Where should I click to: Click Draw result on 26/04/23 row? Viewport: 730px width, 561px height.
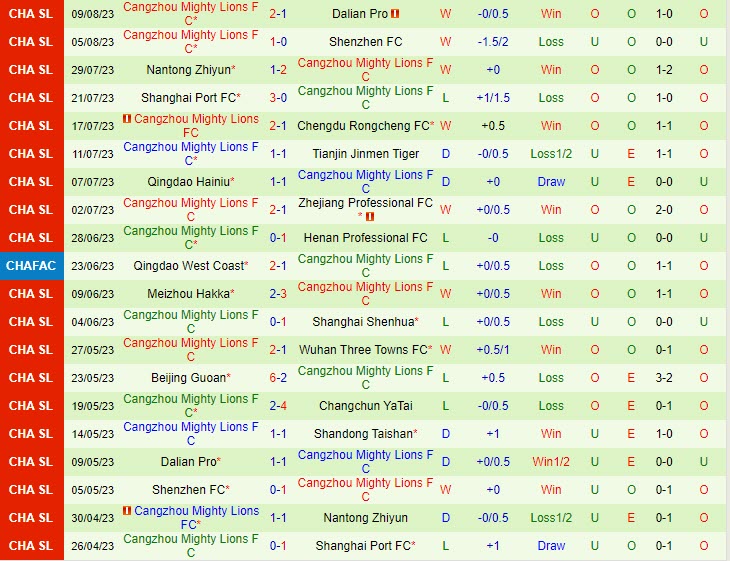coord(551,546)
